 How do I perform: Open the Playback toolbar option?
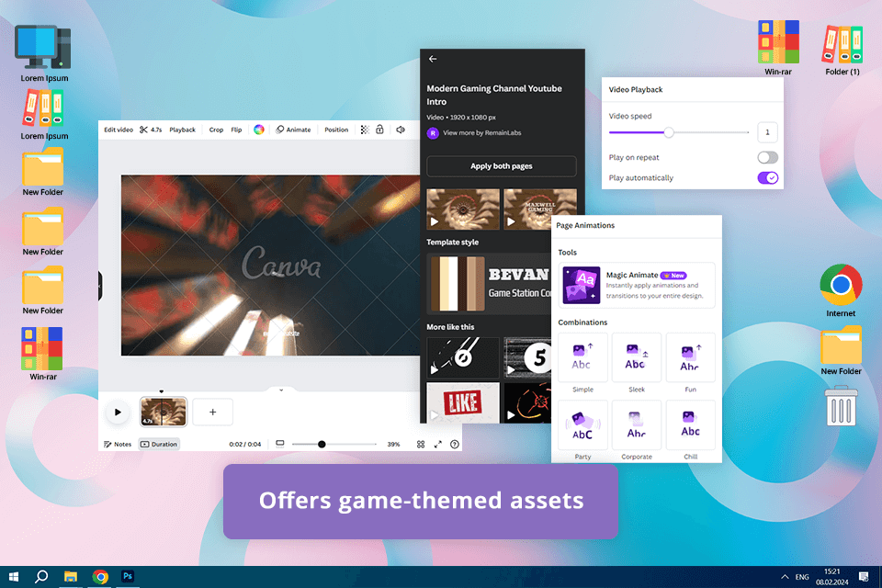(x=182, y=130)
